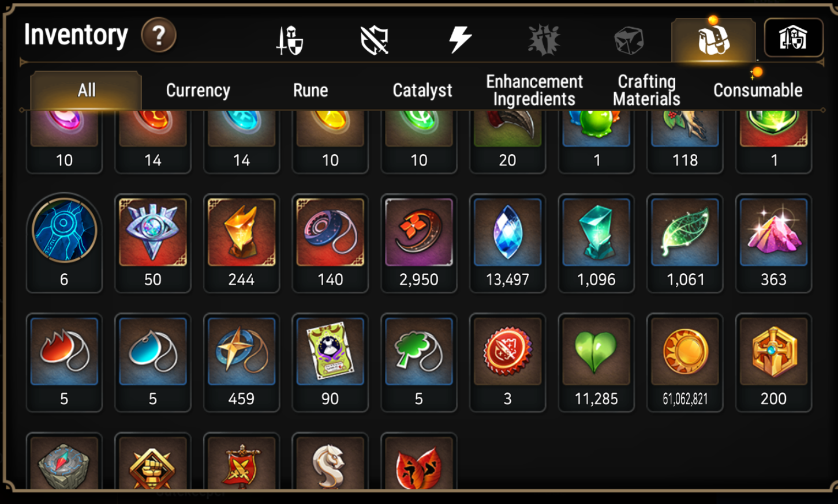The height and width of the screenshot is (504, 838).
Task: Select the blue circular rune item with 6
Action: tap(64, 243)
